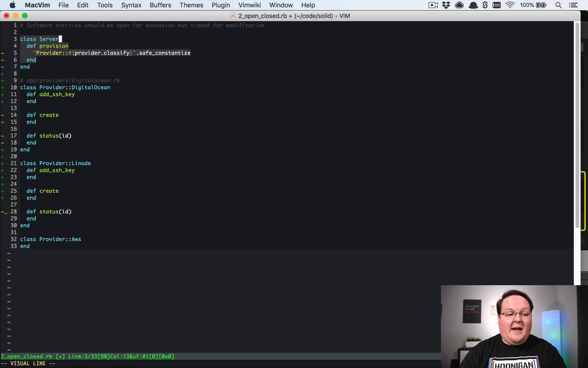Click the dark hat-shaped menu bar icon
Viewport: 588px width, 368px height.
(x=473, y=5)
